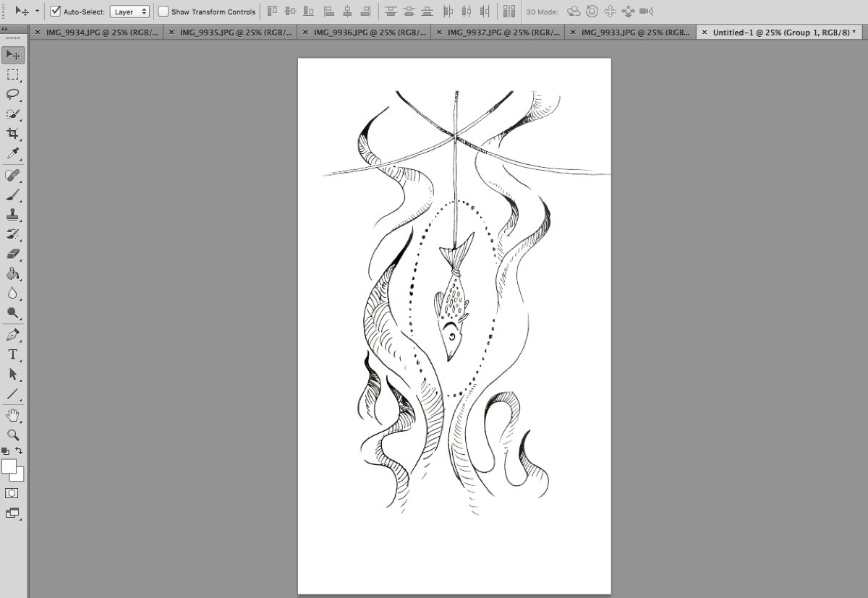The image size is (868, 598).
Task: Open the Move tool preset picker arrow
Action: point(37,12)
